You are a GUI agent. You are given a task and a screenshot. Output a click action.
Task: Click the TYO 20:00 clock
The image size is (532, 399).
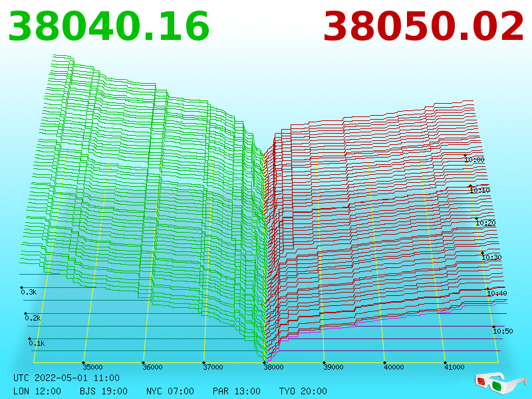point(303,391)
